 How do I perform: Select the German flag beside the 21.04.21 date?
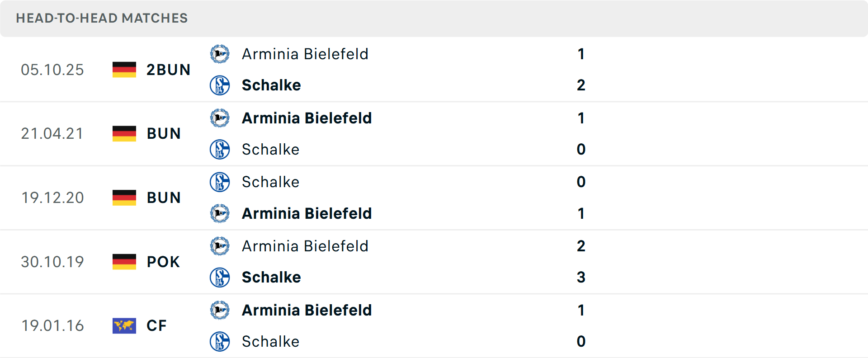tap(124, 133)
